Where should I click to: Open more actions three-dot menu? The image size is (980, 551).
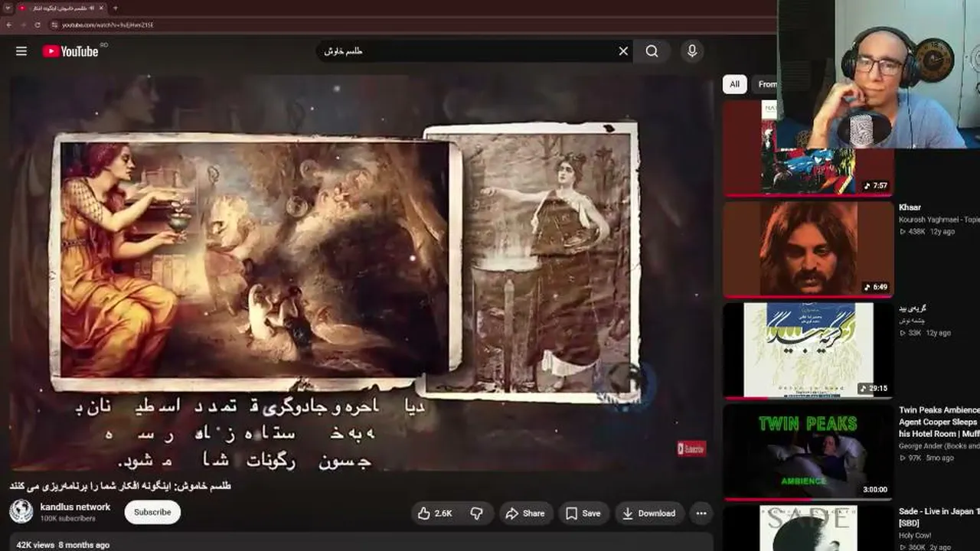pos(701,514)
